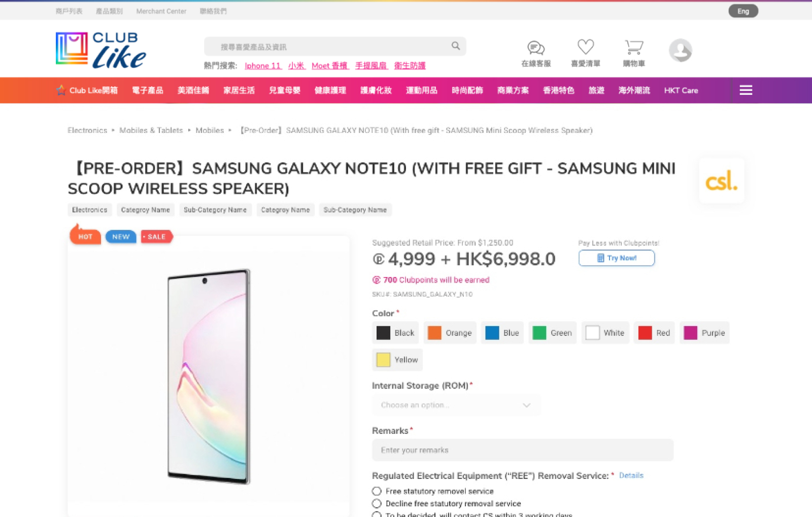Click the Electronics category tag
The height and width of the screenshot is (517, 812).
[x=90, y=210]
